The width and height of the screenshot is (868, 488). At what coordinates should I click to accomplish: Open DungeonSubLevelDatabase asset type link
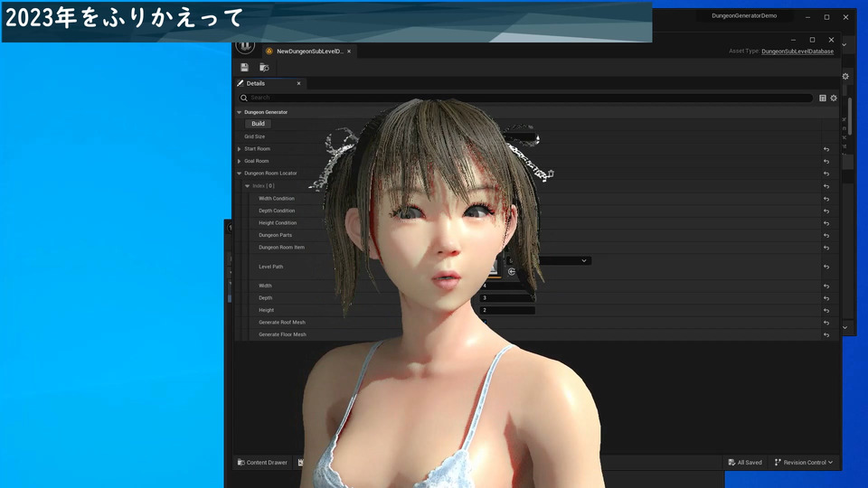[x=797, y=52]
